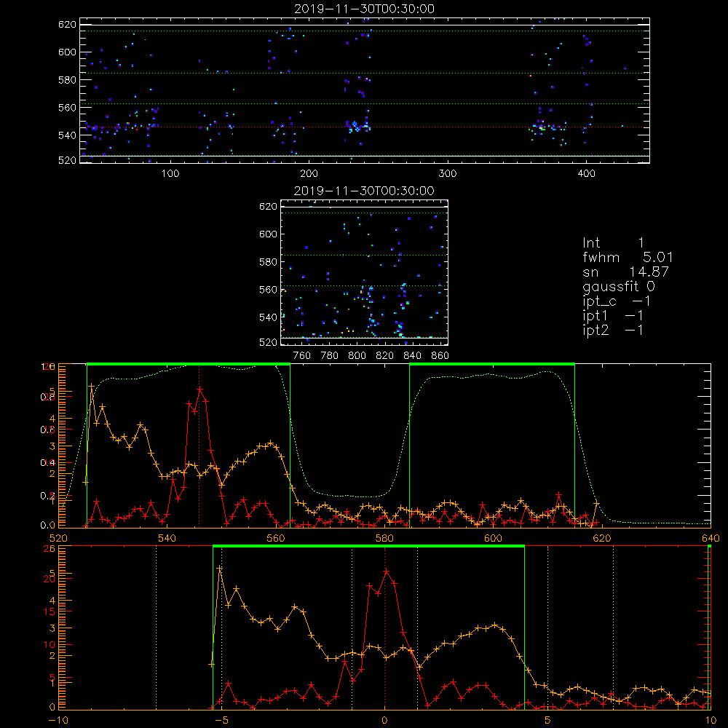This screenshot has height=728, width=728.
Task: Click the red curve peak in bottom plot
Action: pos(386,571)
